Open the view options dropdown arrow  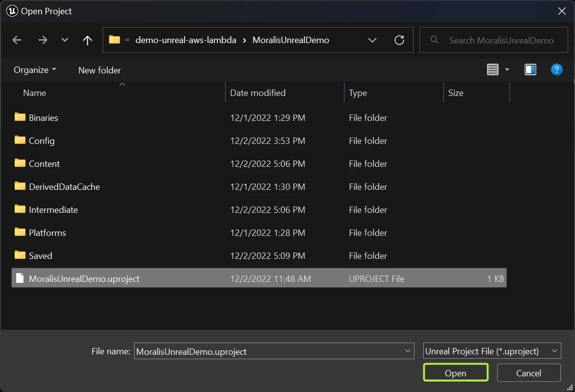[x=507, y=70]
